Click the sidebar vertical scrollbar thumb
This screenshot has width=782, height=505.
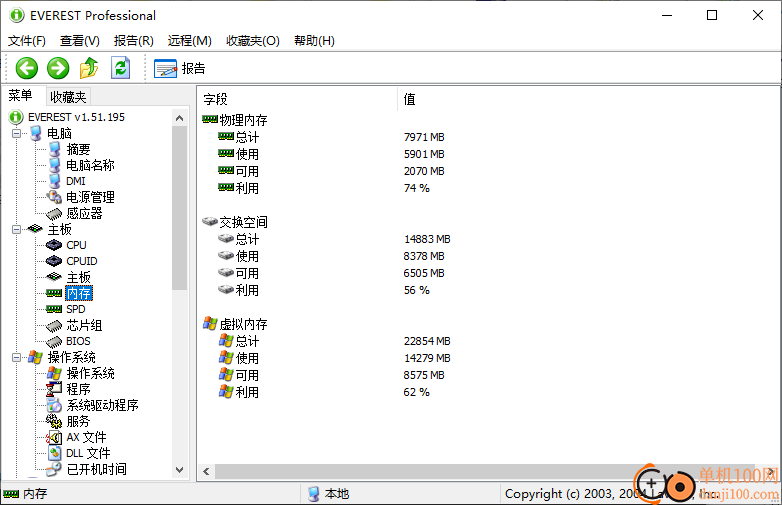pos(180,208)
